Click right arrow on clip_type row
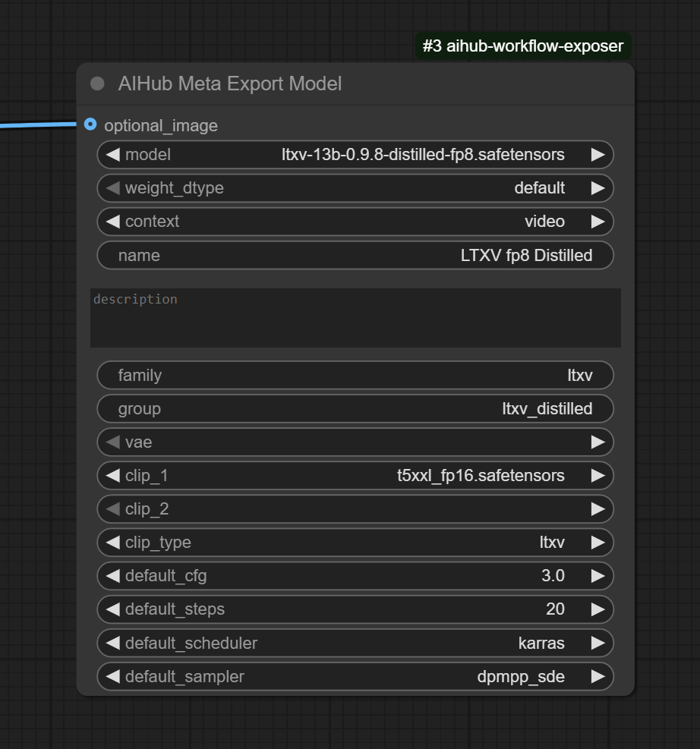The image size is (700, 749). (598, 543)
